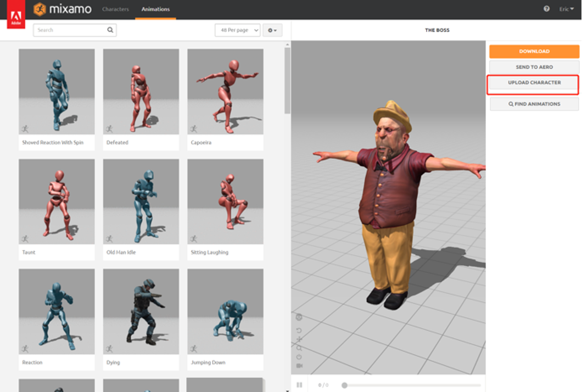Select the Reaction animation thumbnail

57,311
